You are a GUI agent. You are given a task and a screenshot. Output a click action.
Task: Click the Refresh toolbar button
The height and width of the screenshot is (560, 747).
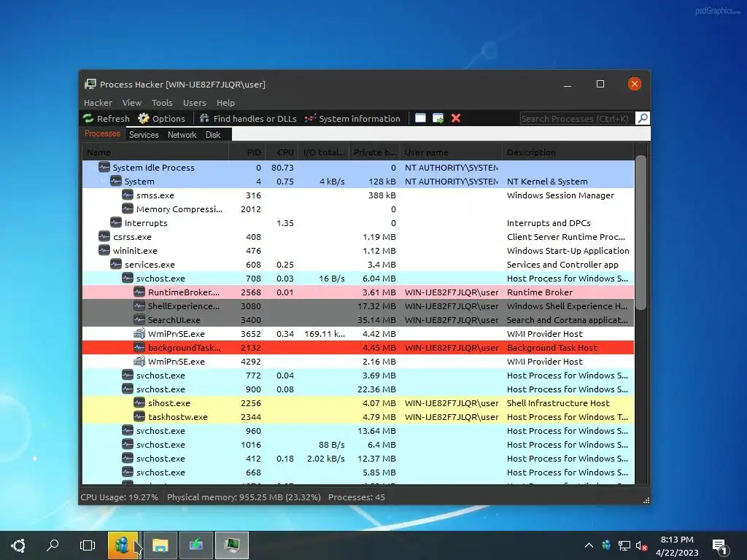[106, 119]
